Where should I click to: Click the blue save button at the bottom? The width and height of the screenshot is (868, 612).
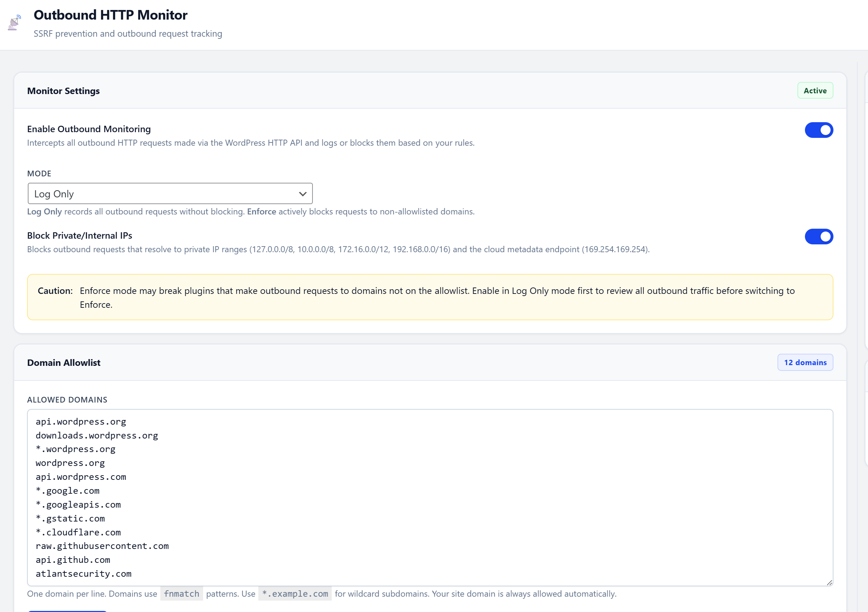click(x=67, y=610)
